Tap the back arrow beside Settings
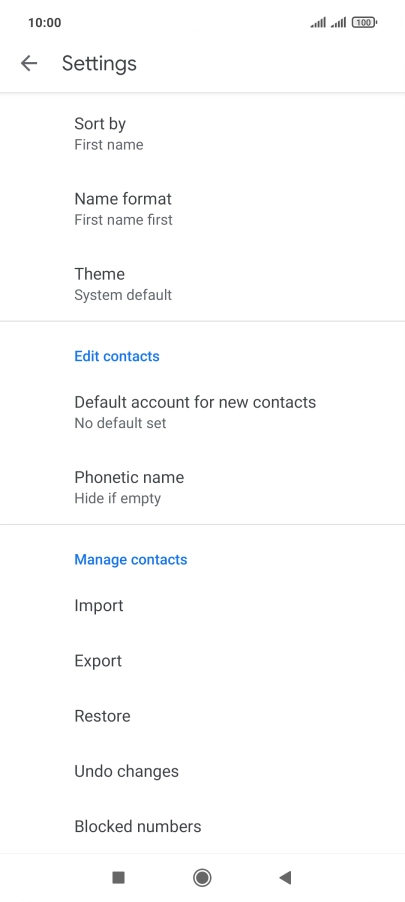405x902 pixels. tap(29, 63)
